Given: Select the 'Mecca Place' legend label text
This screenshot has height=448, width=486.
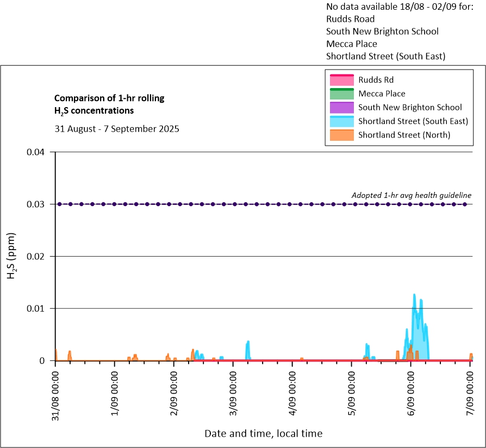Looking at the screenshot, I should coord(382,94).
